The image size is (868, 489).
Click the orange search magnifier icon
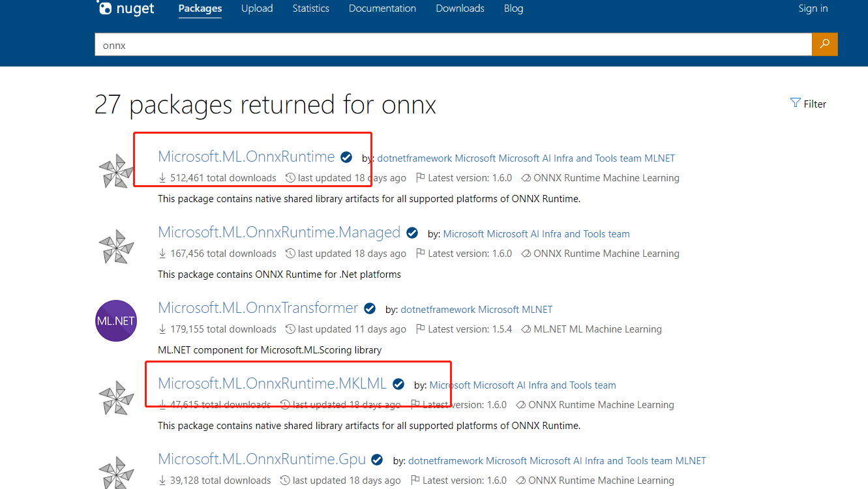[824, 44]
